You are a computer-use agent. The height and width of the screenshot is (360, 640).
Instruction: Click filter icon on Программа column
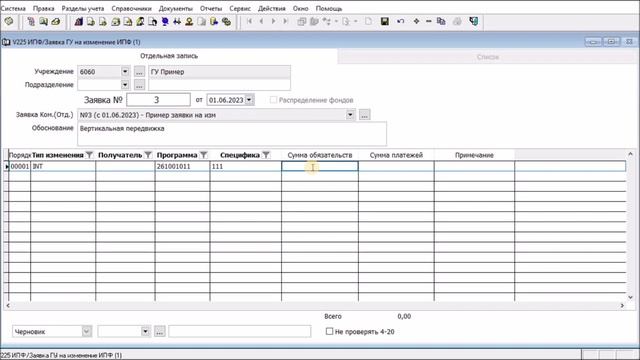click(203, 155)
